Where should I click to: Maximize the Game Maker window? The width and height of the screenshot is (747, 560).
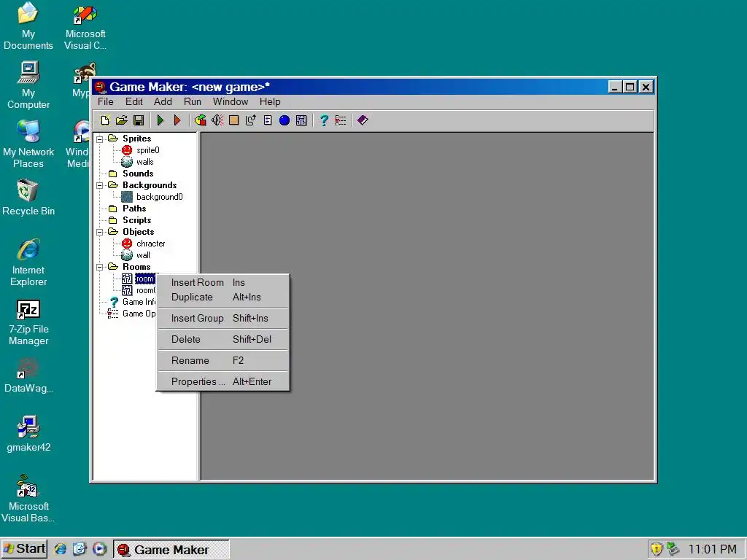(x=630, y=87)
